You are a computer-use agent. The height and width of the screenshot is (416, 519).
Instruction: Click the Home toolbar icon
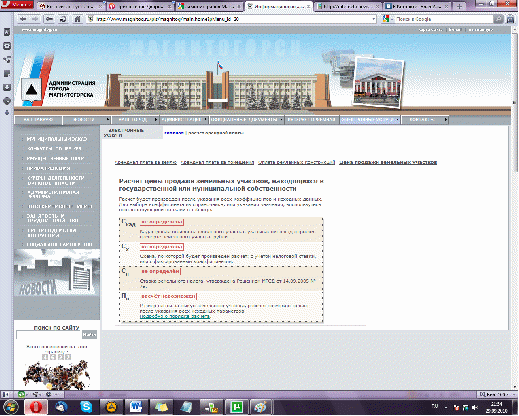pyautogui.click(x=77, y=19)
